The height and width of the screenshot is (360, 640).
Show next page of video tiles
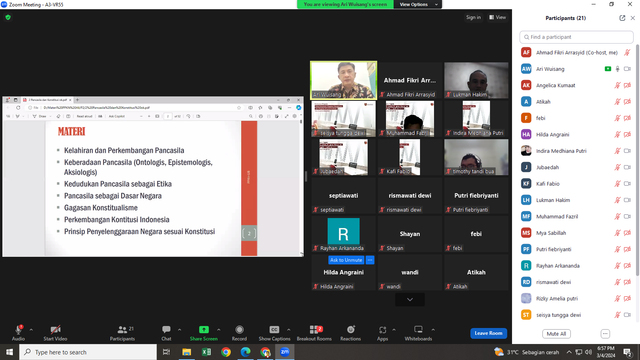click(x=410, y=300)
